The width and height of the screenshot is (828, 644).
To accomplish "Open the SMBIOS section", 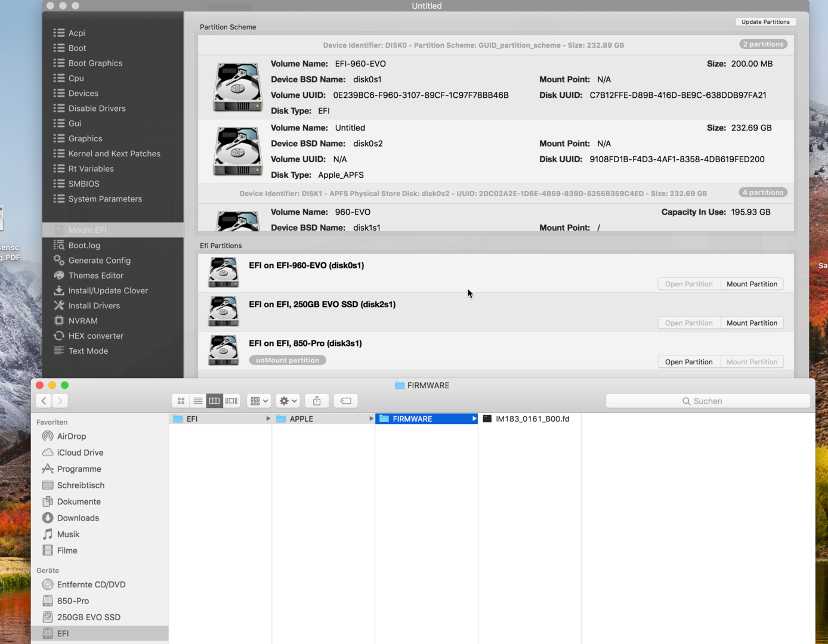I will [84, 184].
